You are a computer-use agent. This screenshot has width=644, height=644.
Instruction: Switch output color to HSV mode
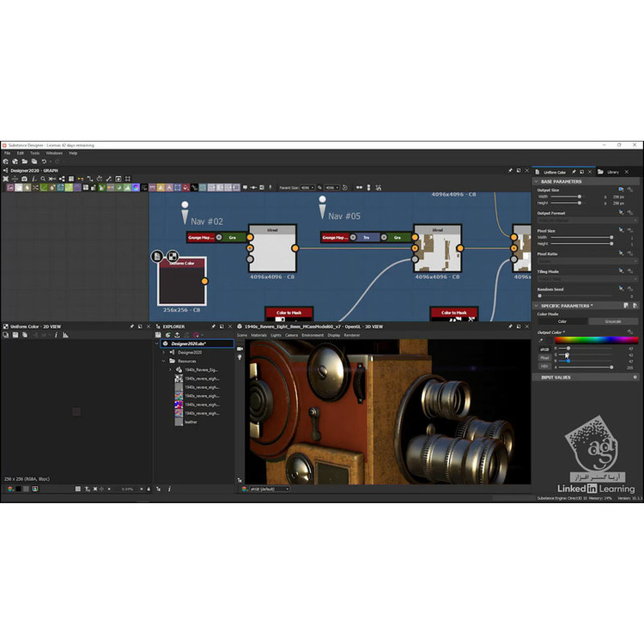click(x=544, y=365)
